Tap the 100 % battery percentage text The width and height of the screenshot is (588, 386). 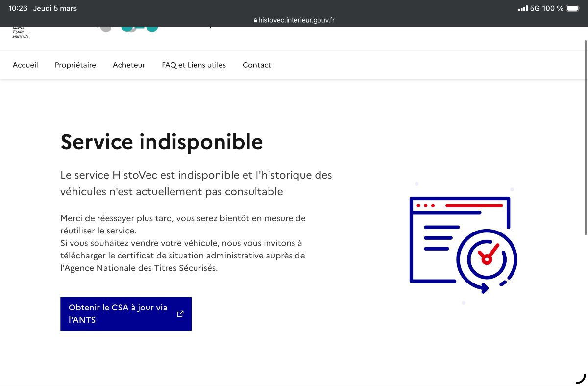coord(552,8)
